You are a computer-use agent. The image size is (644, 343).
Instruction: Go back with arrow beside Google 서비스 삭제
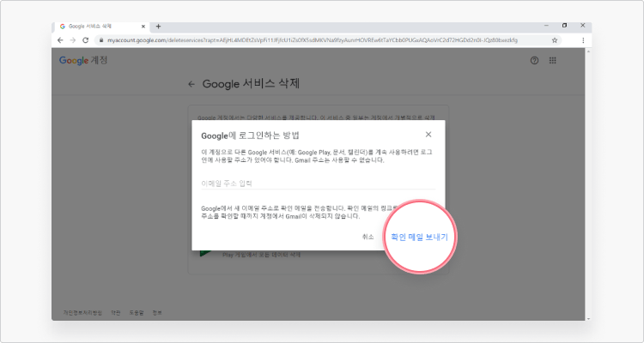(x=191, y=84)
